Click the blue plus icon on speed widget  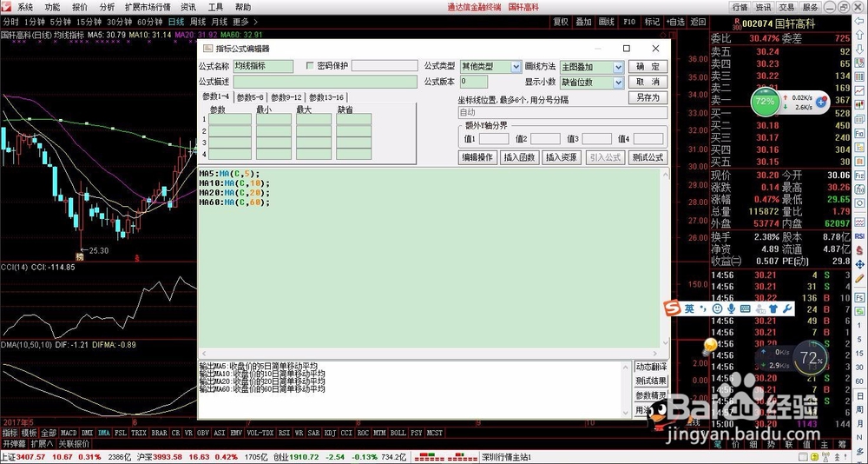click(821, 103)
